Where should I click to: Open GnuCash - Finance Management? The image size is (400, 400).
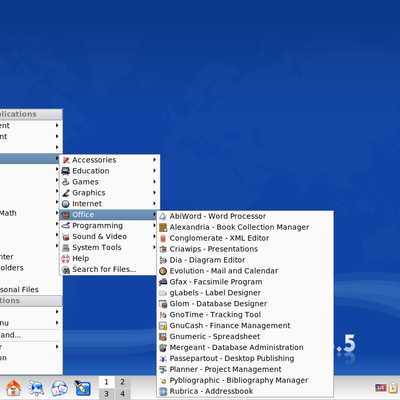click(245, 326)
